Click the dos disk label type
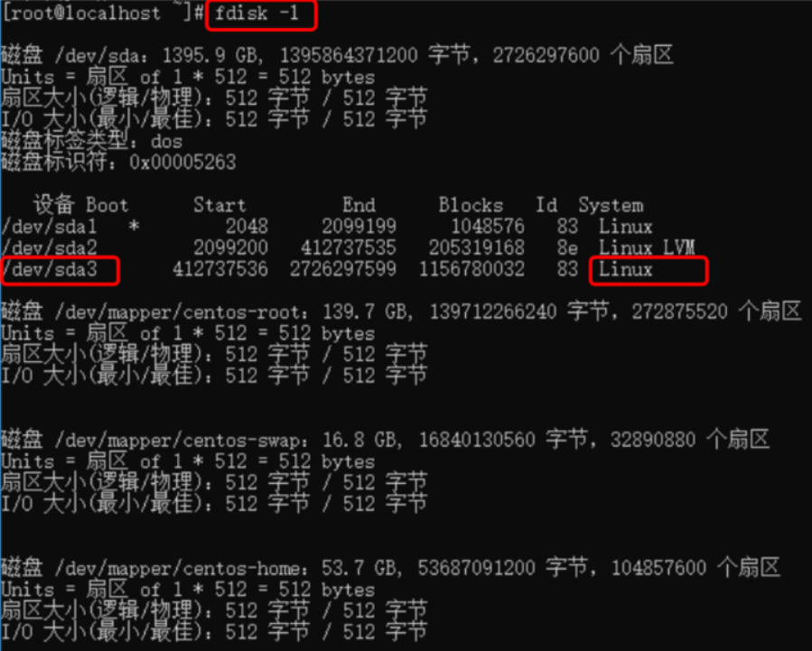812x651 pixels. tap(167, 141)
